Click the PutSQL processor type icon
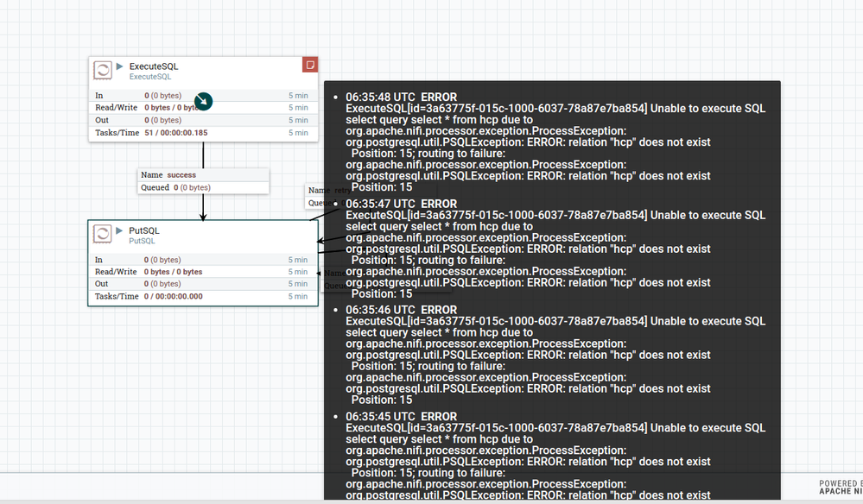 pyautogui.click(x=102, y=234)
